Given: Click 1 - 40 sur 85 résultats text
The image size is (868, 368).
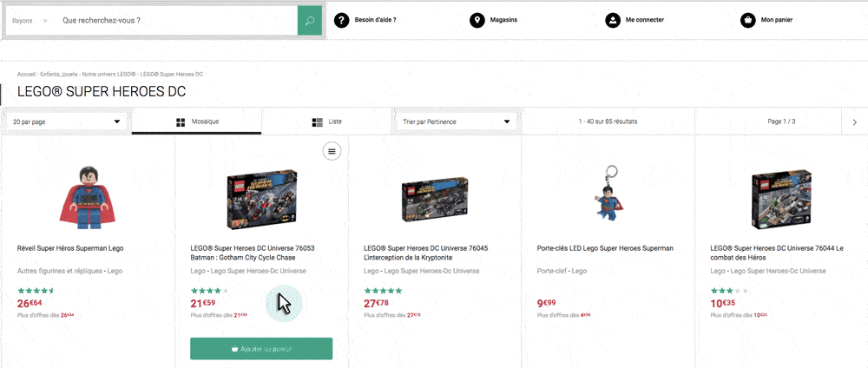Looking at the screenshot, I should 608,122.
